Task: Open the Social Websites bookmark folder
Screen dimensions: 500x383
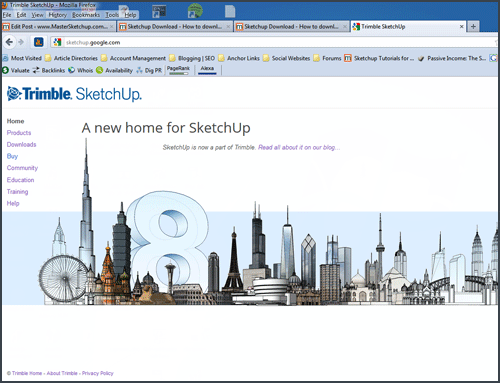Action: click(286, 58)
